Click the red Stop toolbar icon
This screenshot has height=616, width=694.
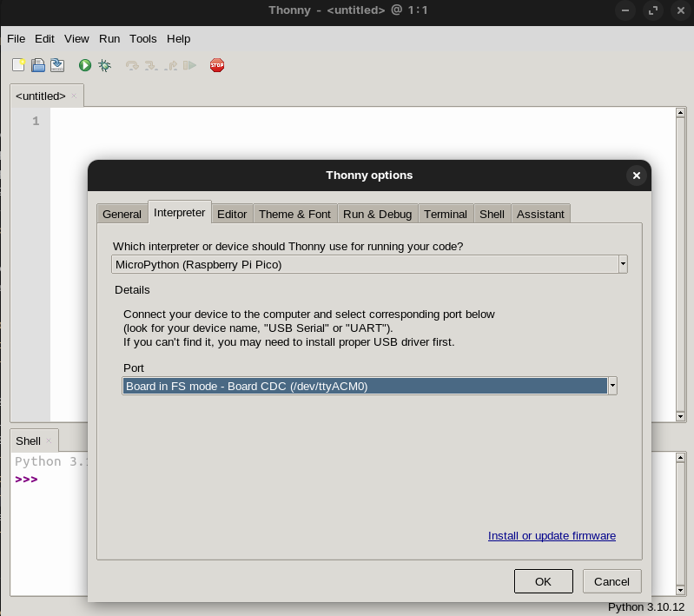click(x=217, y=65)
